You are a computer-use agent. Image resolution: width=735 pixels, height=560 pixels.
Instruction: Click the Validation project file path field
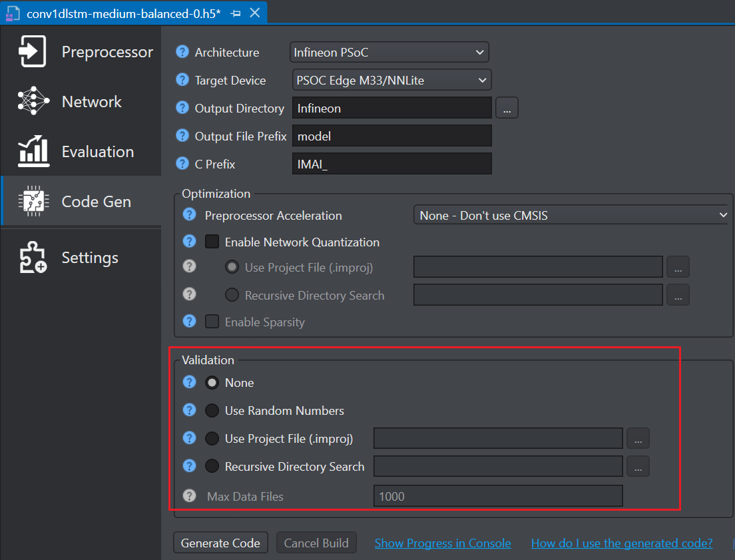[x=498, y=439]
